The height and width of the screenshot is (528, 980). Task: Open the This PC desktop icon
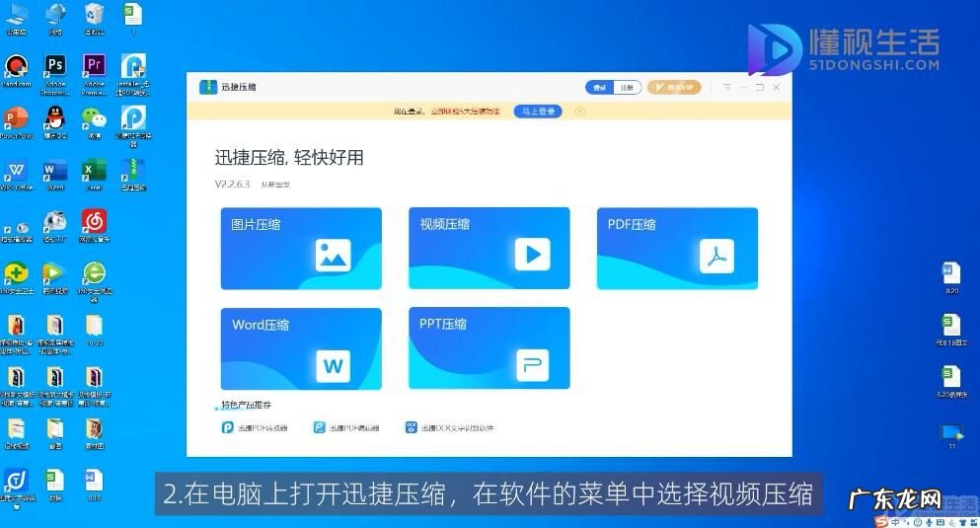(x=16, y=19)
